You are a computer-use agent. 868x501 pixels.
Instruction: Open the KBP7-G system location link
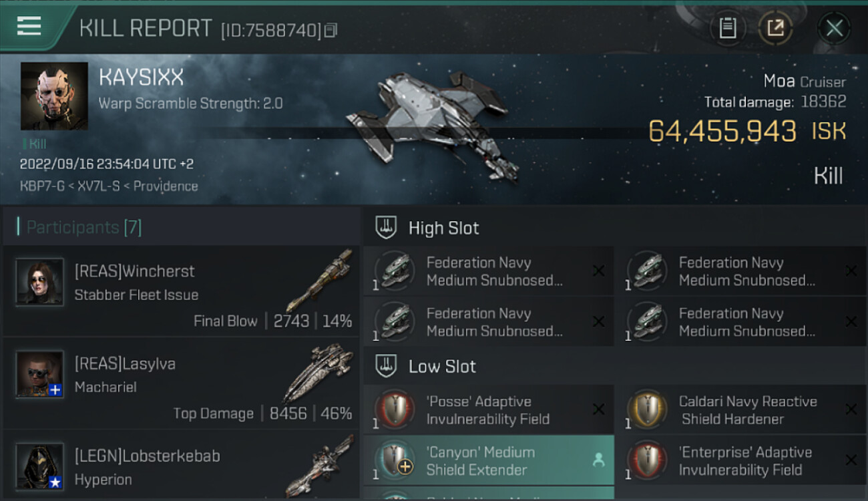pos(41,186)
